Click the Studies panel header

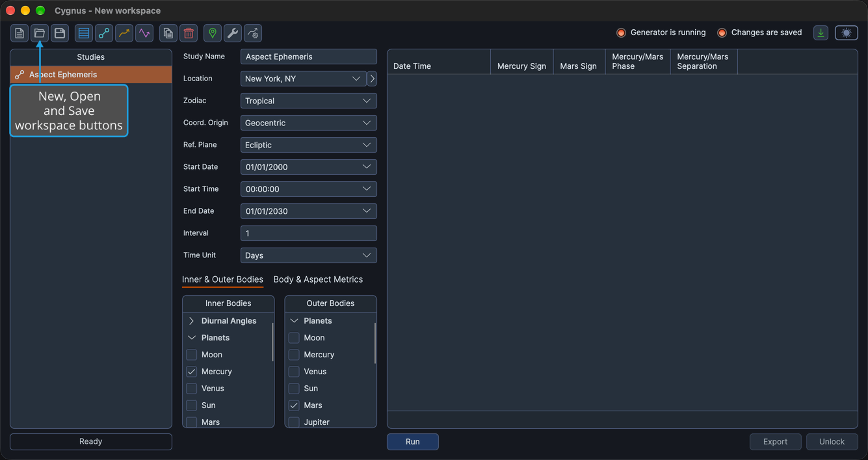tap(91, 57)
